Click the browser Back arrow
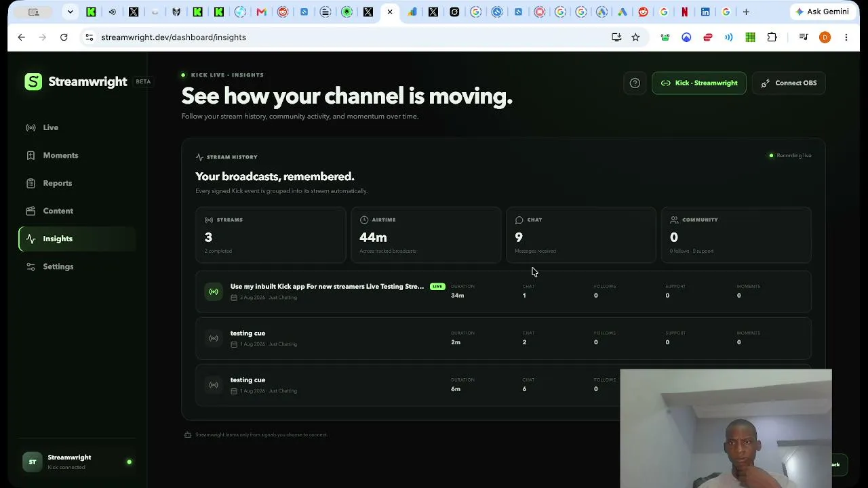 (x=22, y=37)
